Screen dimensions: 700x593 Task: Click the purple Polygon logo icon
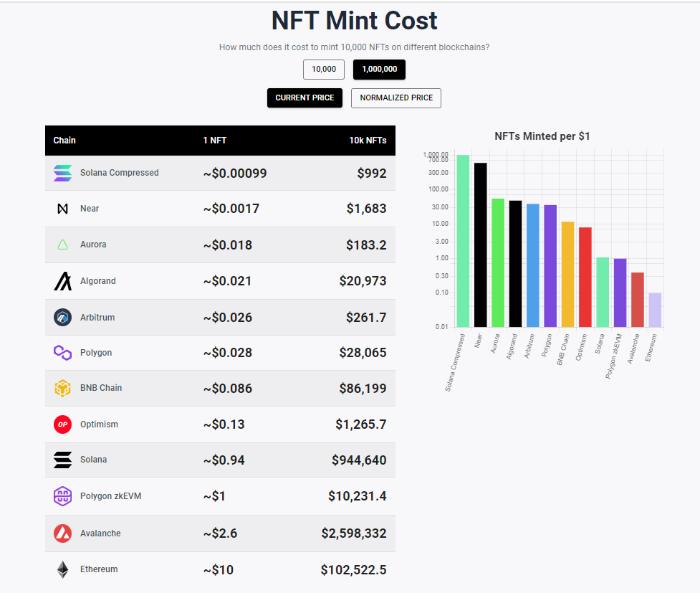[62, 353]
